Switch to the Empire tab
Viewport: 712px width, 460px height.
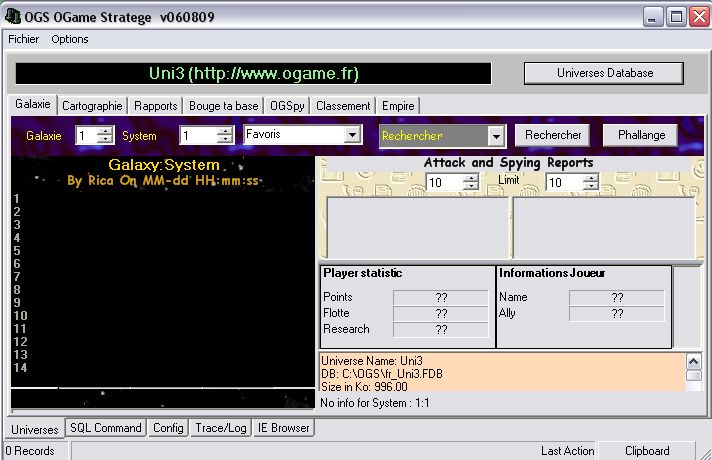tap(397, 105)
